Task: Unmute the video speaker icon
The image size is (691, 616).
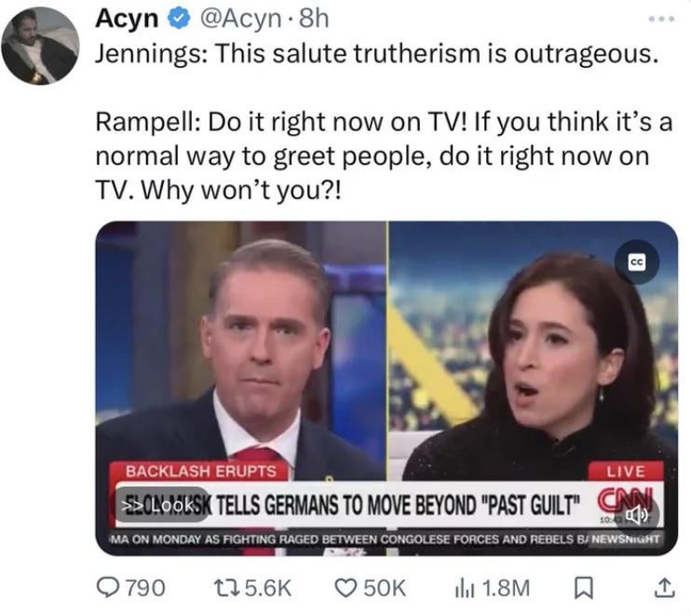Action: click(x=637, y=514)
